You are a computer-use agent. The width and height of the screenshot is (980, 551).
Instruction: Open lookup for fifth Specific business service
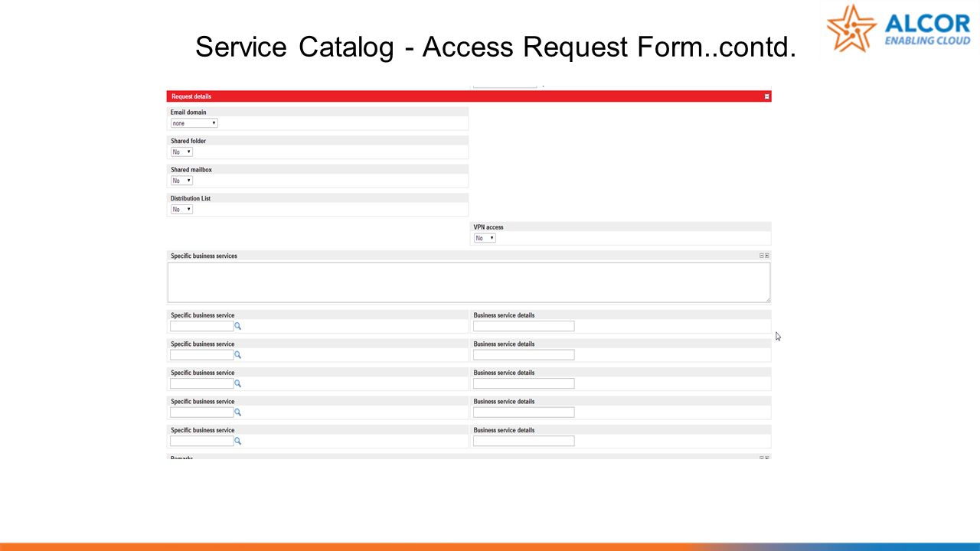tap(237, 441)
